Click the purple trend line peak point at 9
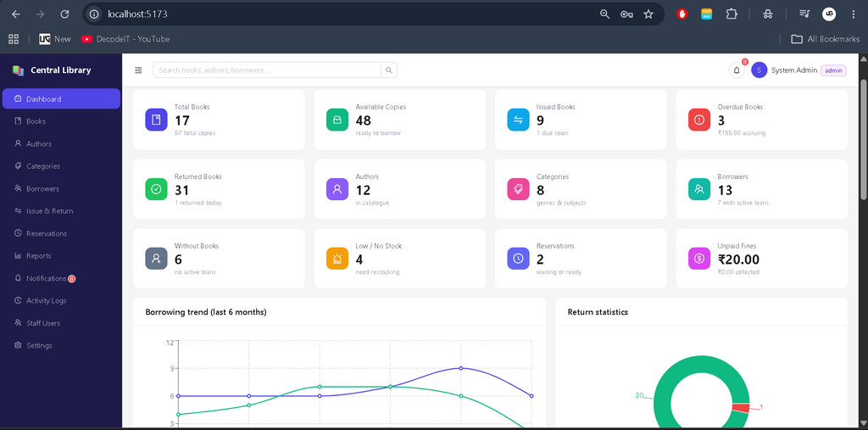Screen dimensions: 868x430 pos(460,368)
